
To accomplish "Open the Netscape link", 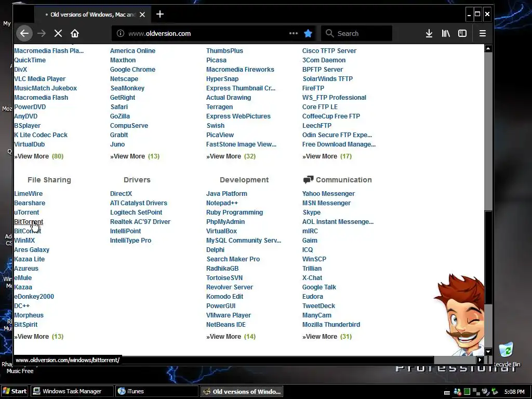I will [124, 79].
